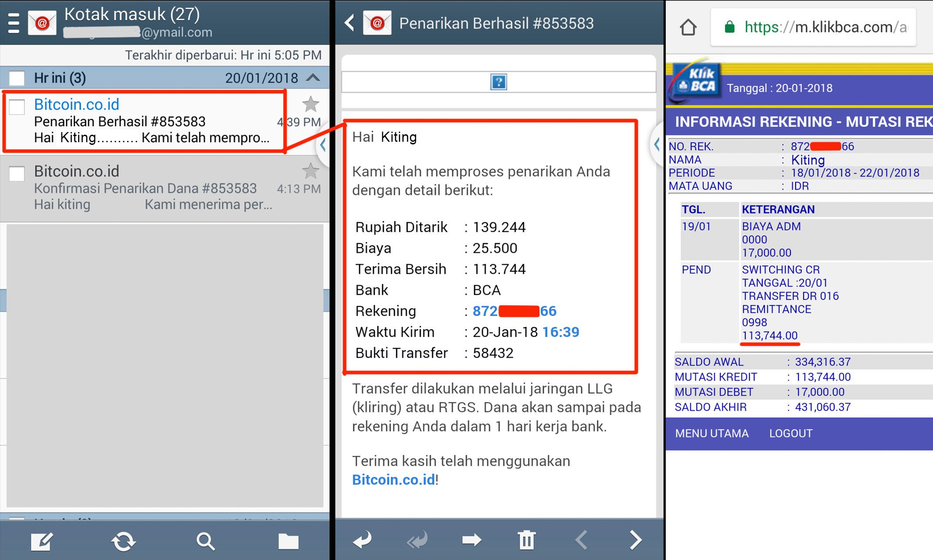The height and width of the screenshot is (560, 933).
Task: Load the broken image placeholder in email
Action: [x=499, y=82]
